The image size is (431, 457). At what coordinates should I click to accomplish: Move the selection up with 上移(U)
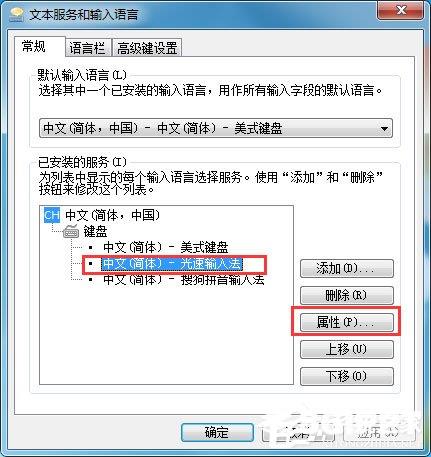click(347, 349)
